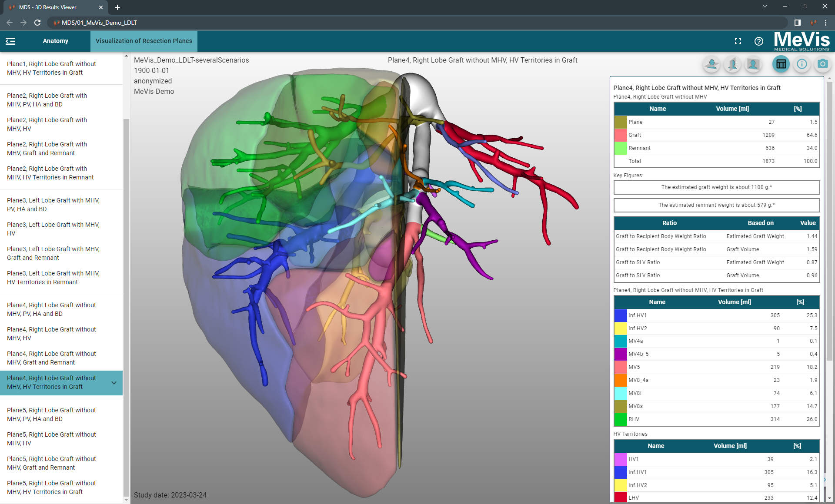Open the browser three-dot menu

825,23
